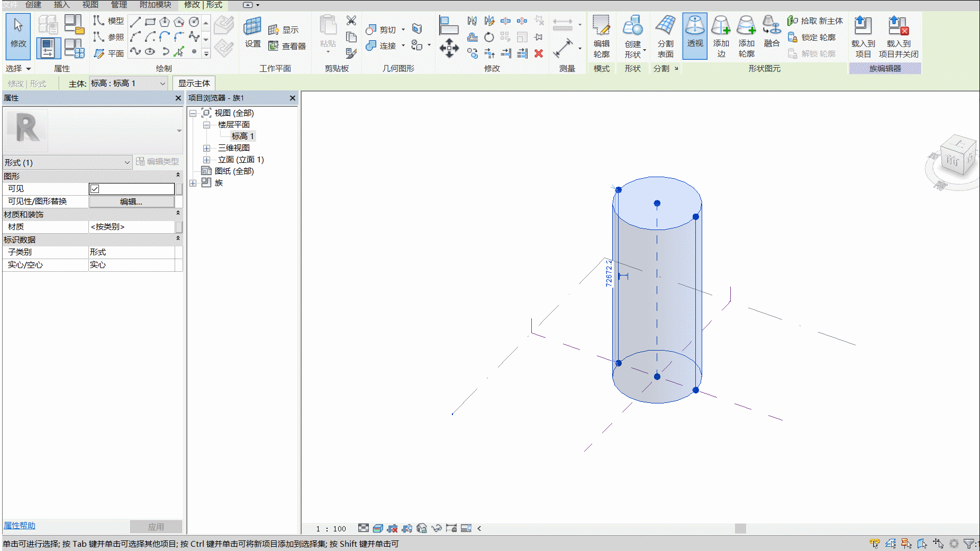Click the 创建形状 (Create Form) icon
Viewport: 980px width, 551px height.
(x=633, y=36)
